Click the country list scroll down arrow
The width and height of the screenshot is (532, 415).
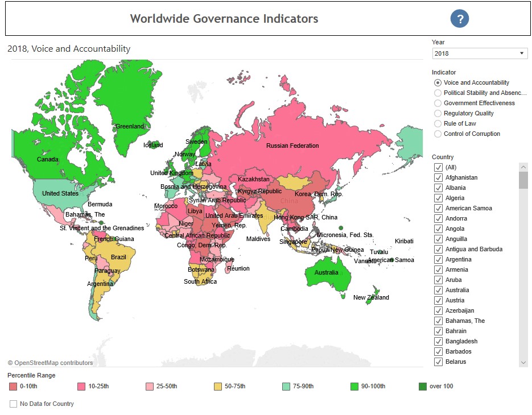tap(523, 363)
